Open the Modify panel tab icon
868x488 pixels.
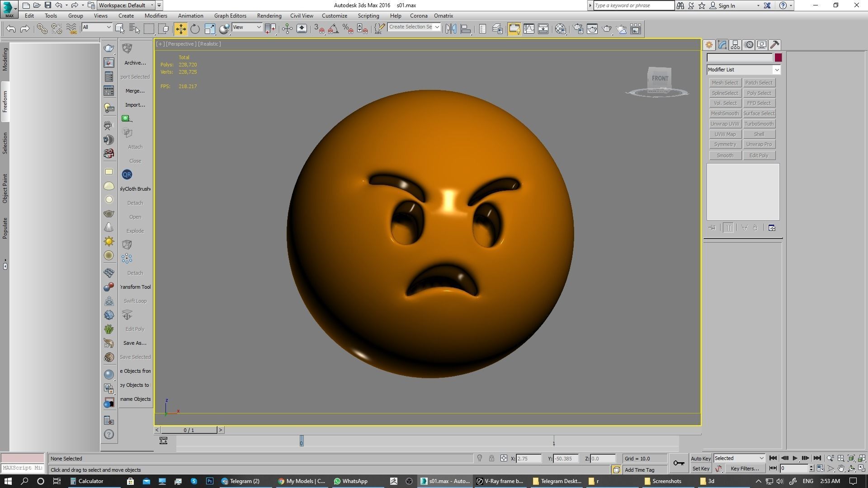coord(722,45)
